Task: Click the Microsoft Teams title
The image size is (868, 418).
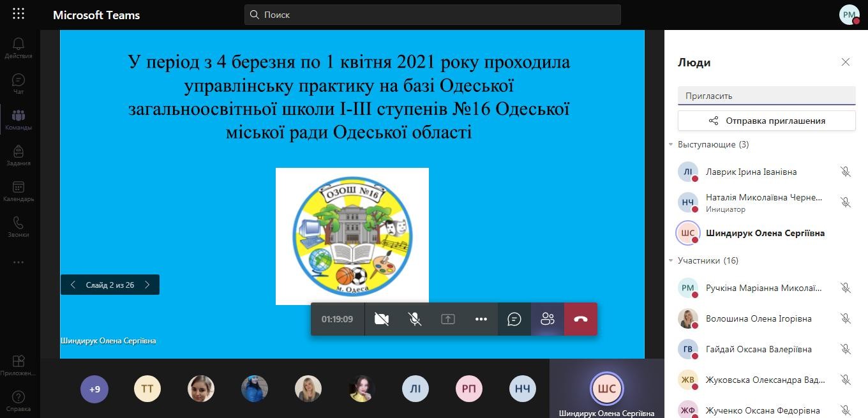Action: coord(96,15)
